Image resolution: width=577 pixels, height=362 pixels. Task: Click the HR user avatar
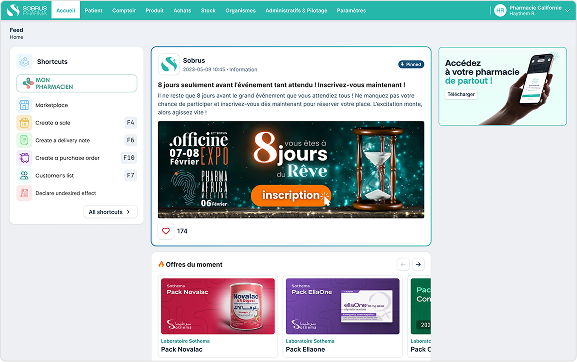(500, 10)
